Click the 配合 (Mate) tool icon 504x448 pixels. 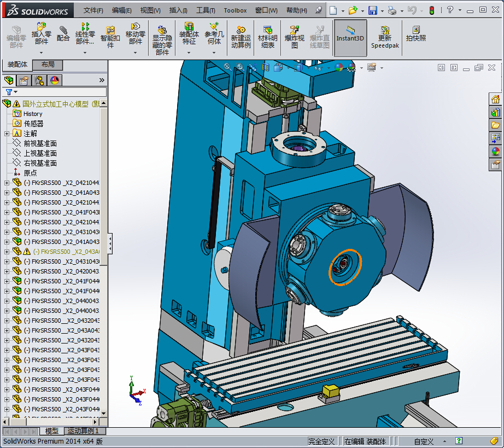pyautogui.click(x=63, y=34)
